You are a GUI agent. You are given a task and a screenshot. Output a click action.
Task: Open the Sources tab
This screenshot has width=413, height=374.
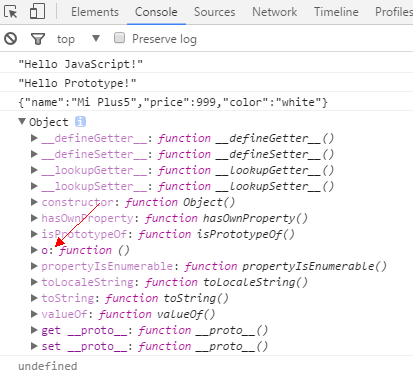pyautogui.click(x=215, y=12)
